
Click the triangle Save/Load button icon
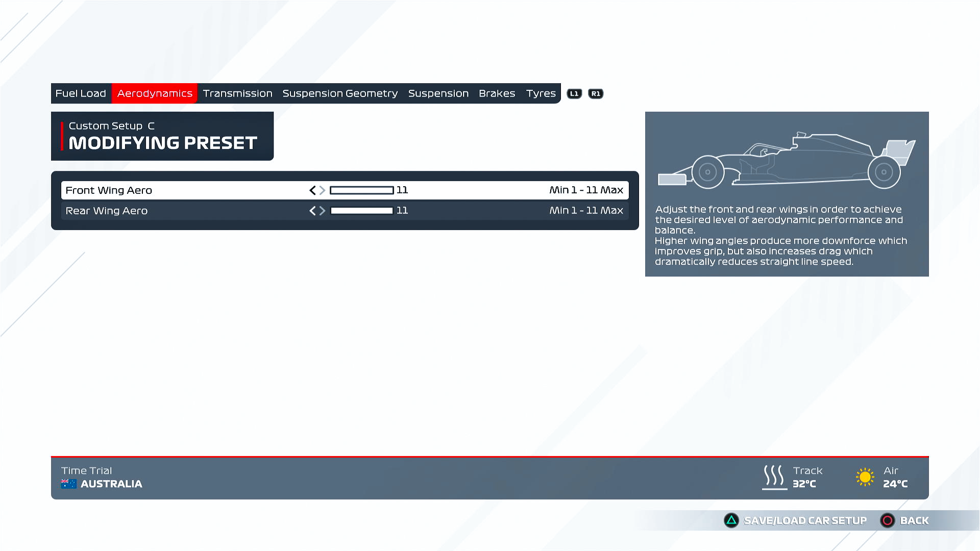(731, 520)
